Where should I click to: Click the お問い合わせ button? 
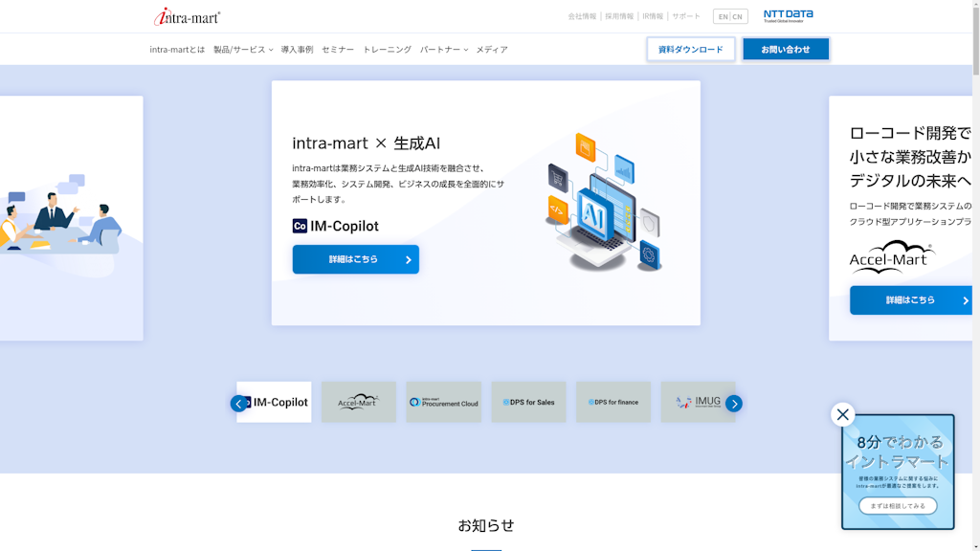click(x=786, y=50)
